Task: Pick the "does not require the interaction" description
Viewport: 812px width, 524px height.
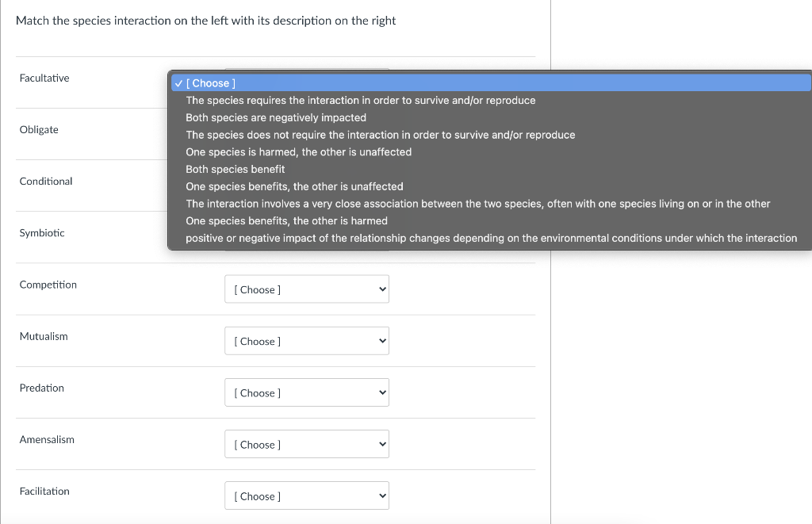Action: coord(381,135)
